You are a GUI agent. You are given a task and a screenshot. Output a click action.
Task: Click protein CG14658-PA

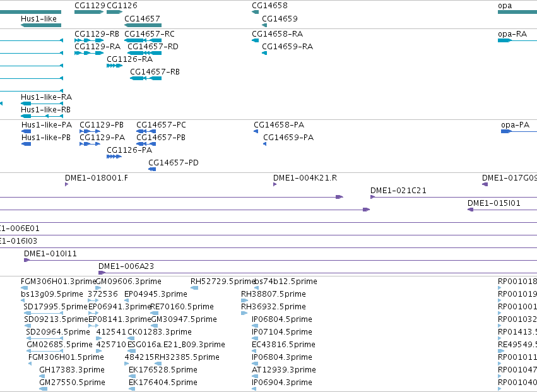[279, 125]
